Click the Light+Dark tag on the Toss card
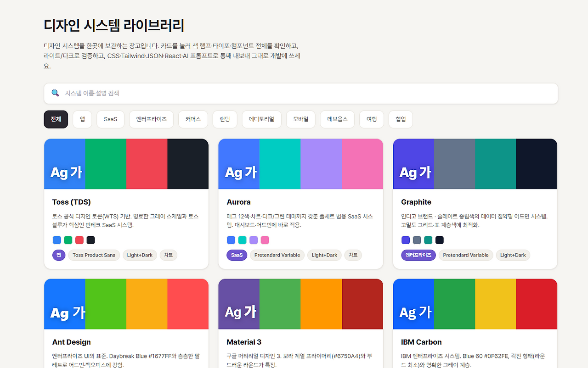This screenshot has width=588, height=368. [140, 255]
